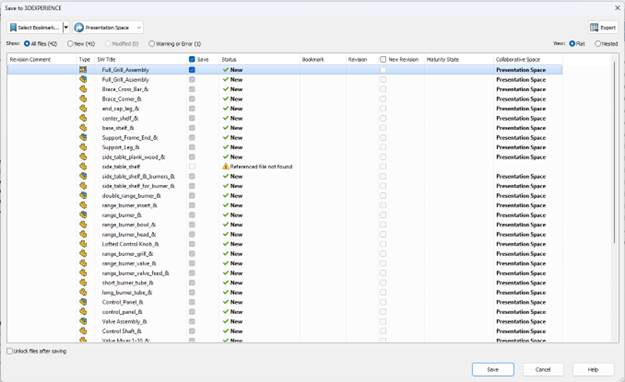Click the part icon beside center_shelf_&
The width and height of the screenshot is (625, 382).
83,118
